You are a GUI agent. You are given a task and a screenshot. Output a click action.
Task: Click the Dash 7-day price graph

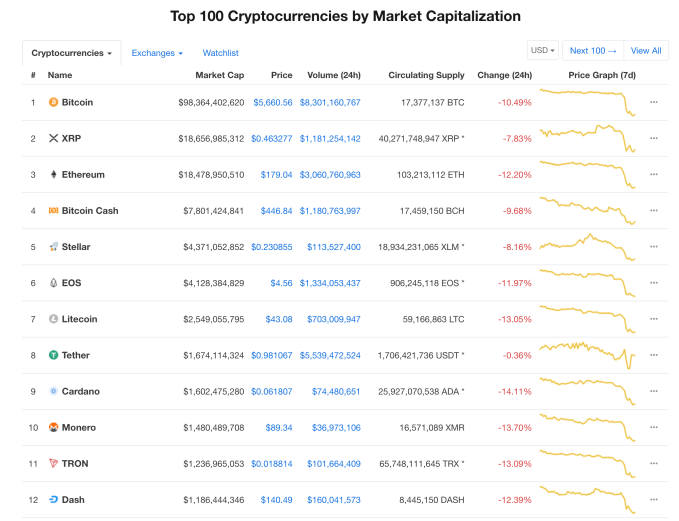[x=588, y=499]
